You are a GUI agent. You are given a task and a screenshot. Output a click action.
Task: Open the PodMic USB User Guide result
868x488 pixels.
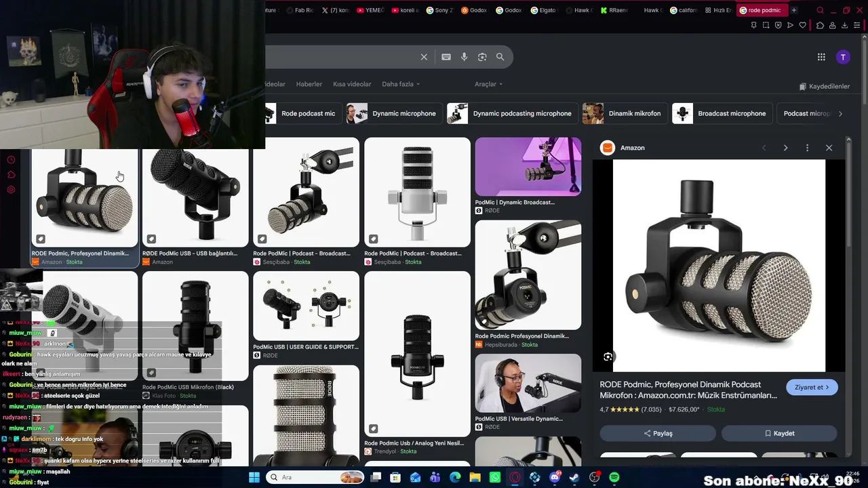306,306
